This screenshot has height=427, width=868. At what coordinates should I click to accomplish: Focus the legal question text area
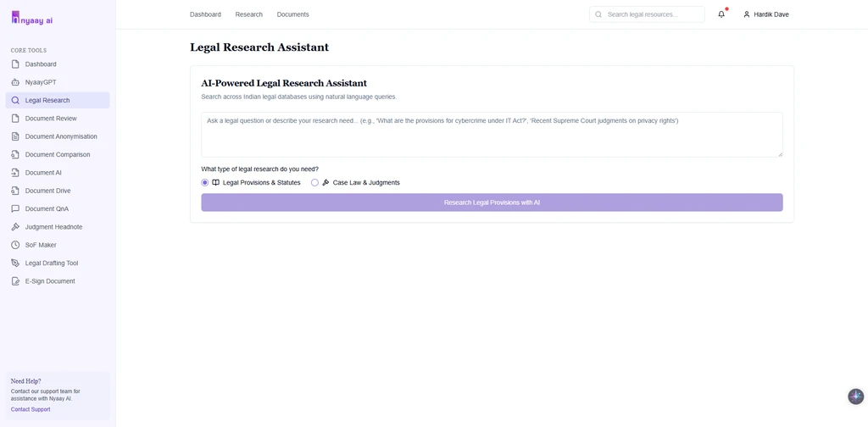[492, 135]
